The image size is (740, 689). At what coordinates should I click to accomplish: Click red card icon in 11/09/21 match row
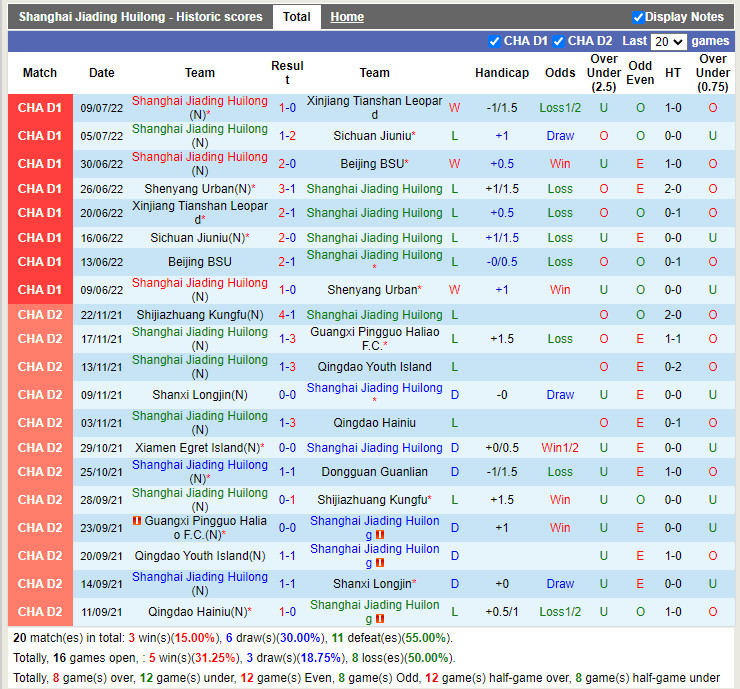click(380, 619)
